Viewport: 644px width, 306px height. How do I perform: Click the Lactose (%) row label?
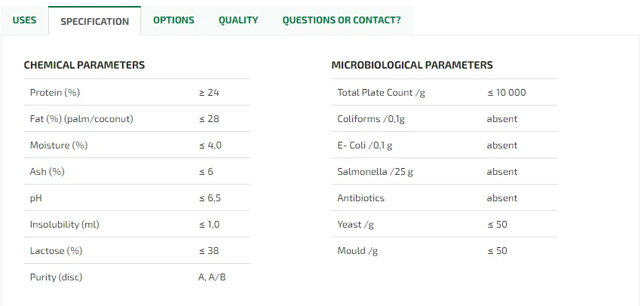tap(57, 251)
